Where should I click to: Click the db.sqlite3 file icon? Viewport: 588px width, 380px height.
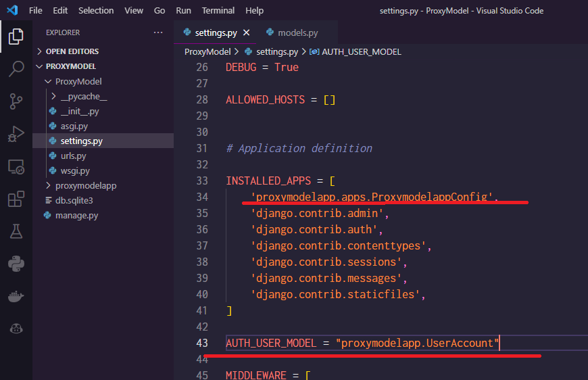[49, 200]
